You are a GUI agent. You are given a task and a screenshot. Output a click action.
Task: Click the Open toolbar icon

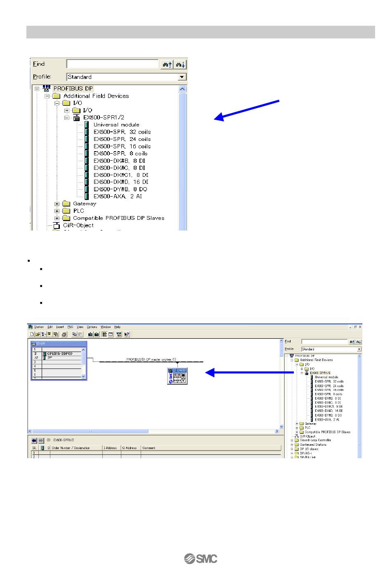[37, 334]
